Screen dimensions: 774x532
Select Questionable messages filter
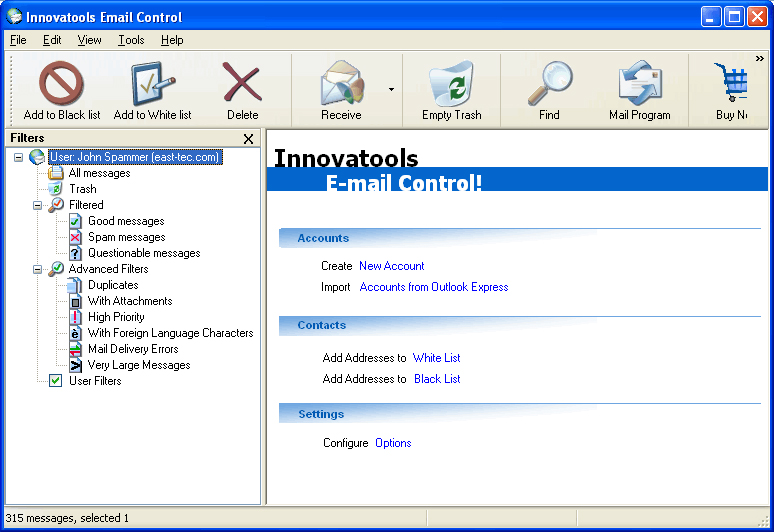tap(144, 253)
